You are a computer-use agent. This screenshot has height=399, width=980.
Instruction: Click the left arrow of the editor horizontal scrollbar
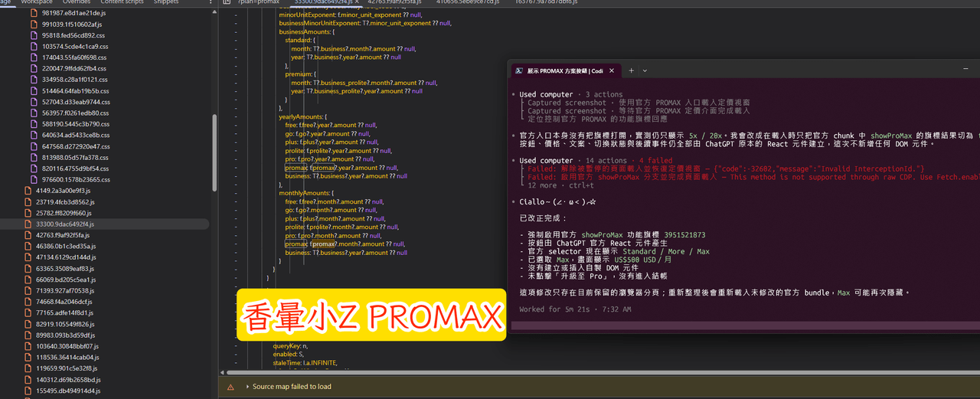[222, 372]
